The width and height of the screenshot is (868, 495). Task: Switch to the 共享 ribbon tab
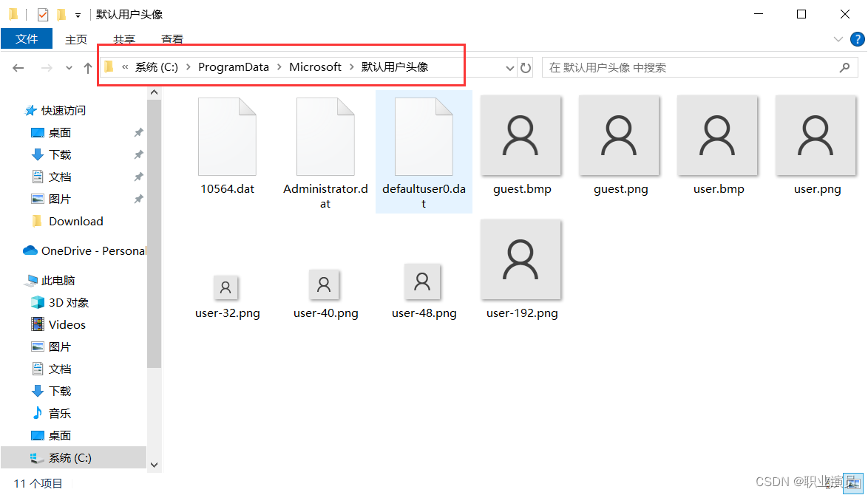pos(124,39)
